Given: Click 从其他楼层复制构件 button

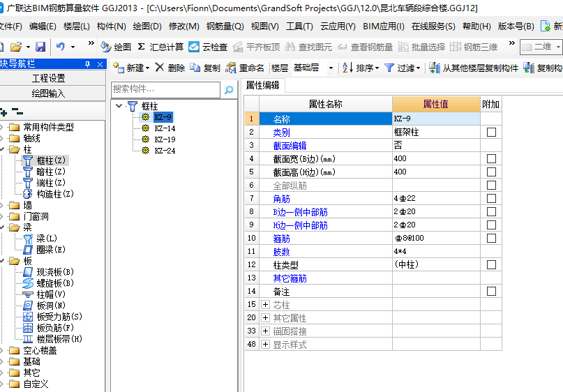Looking at the screenshot, I should point(474,68).
